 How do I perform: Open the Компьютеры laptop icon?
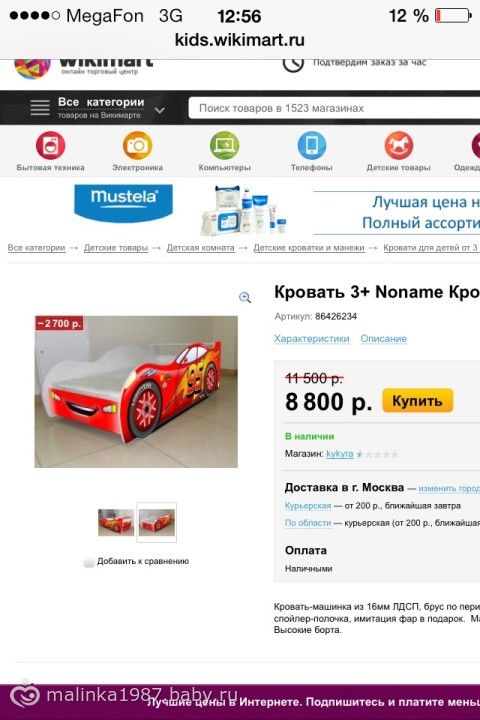click(224, 146)
